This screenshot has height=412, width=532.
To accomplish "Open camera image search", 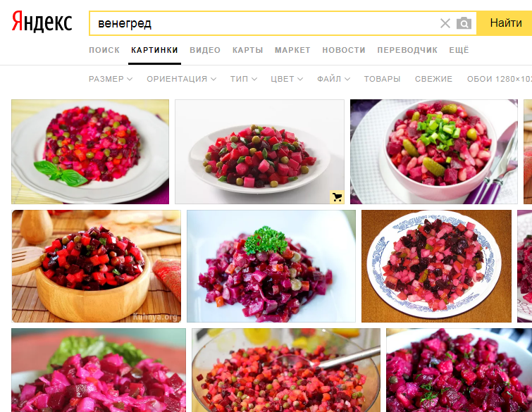I will pos(464,23).
